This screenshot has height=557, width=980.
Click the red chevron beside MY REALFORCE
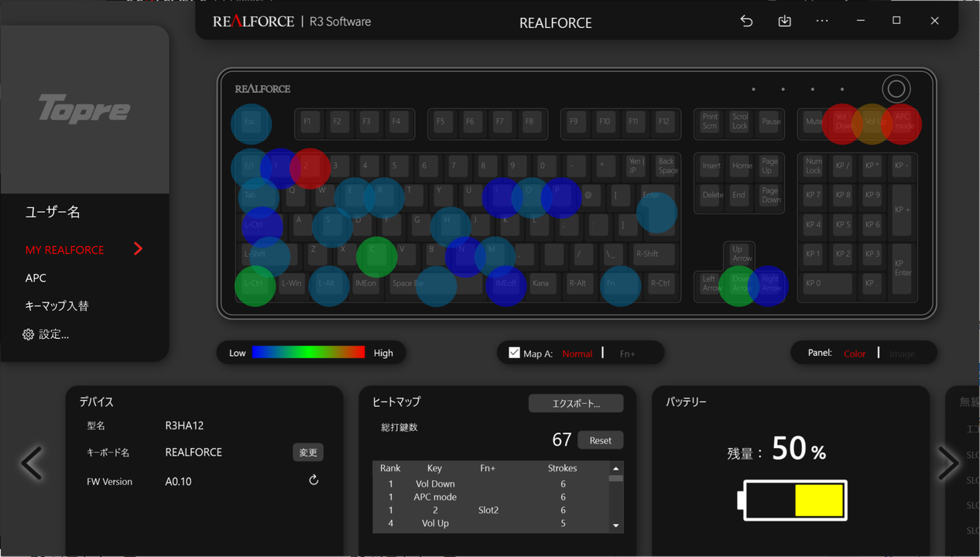[x=138, y=249]
